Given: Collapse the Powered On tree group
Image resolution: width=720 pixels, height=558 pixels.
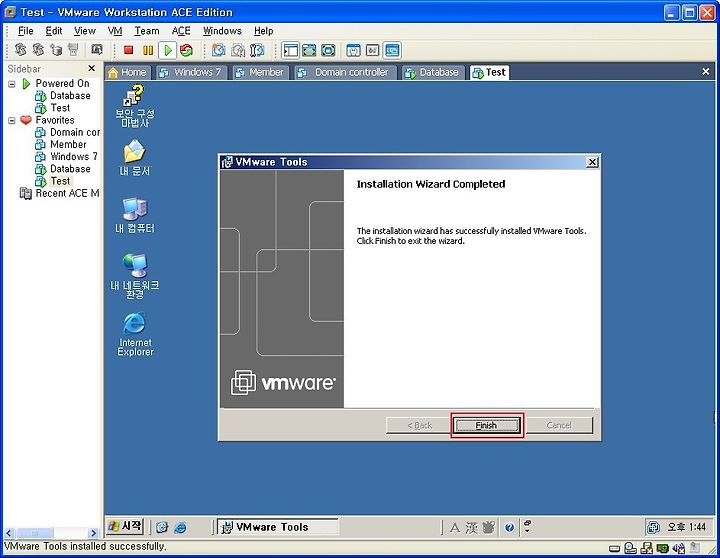Looking at the screenshot, I should (12, 84).
